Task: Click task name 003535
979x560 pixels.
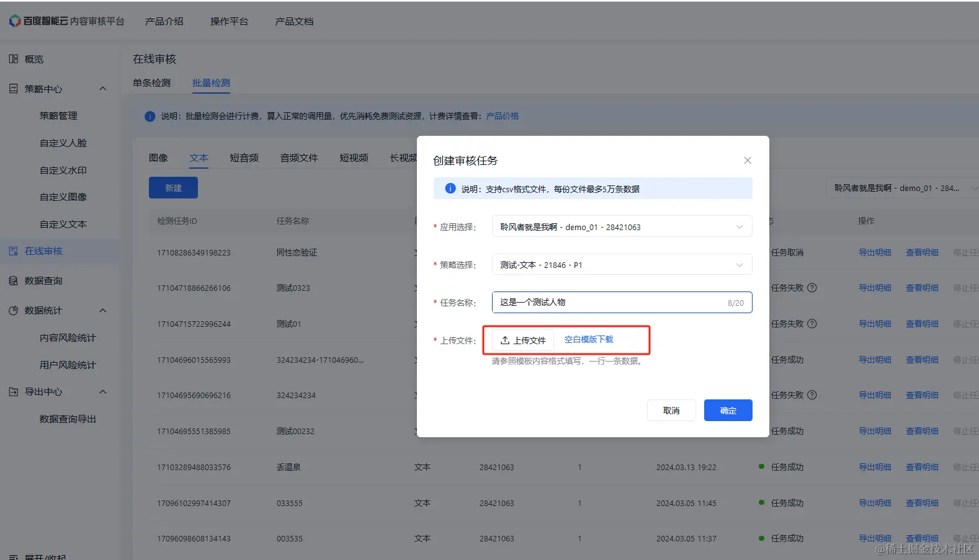Action: coord(290,539)
